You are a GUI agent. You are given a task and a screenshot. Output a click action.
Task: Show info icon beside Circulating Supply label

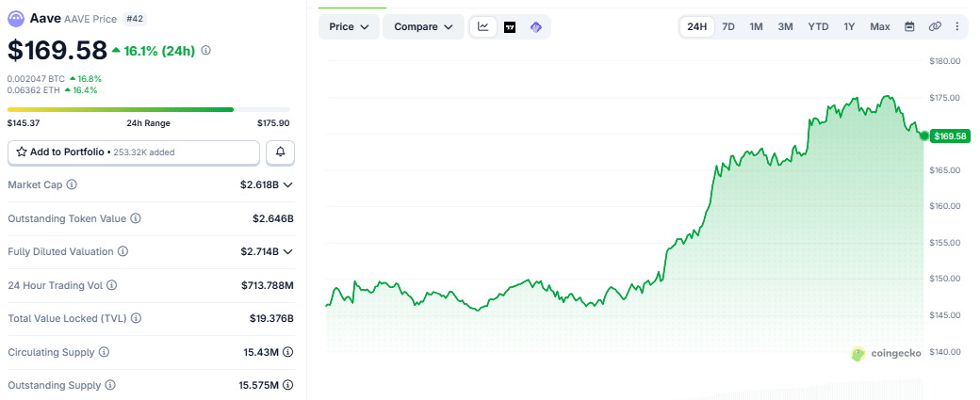(x=105, y=352)
